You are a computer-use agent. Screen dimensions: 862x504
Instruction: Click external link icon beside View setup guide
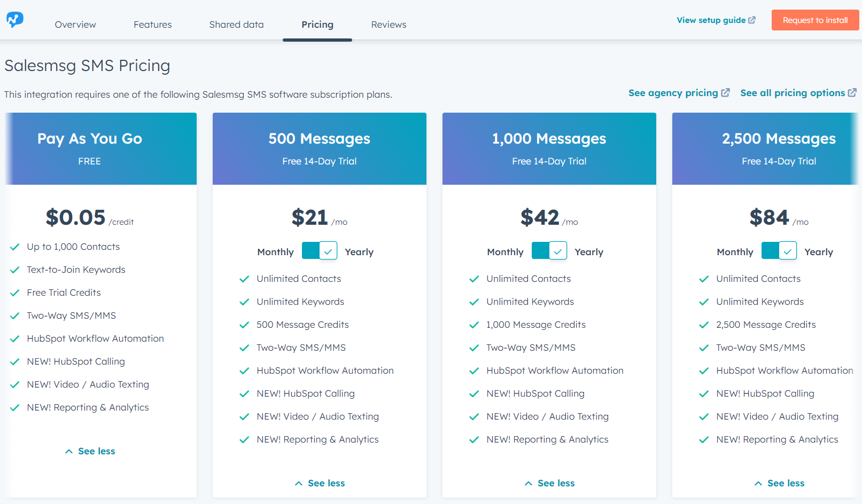point(752,20)
